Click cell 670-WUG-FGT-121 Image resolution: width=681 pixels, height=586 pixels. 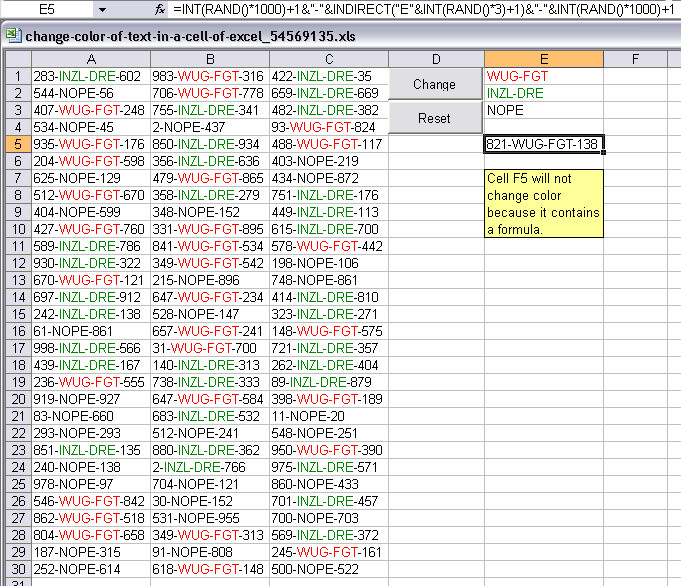(x=91, y=280)
